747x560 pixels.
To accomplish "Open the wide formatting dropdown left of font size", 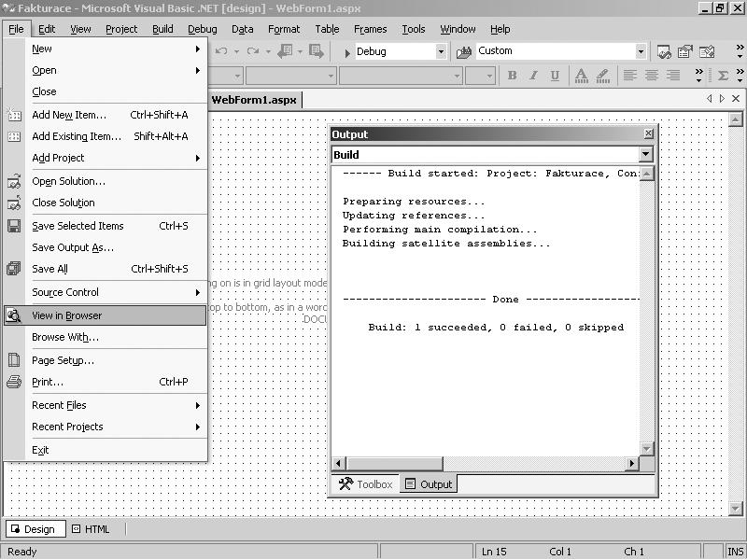I will pos(457,76).
